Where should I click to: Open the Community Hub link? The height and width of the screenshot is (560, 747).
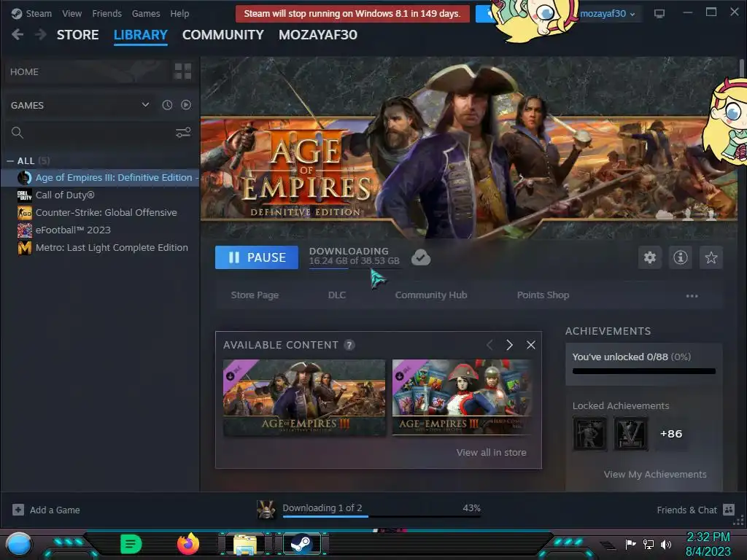pyautogui.click(x=431, y=295)
